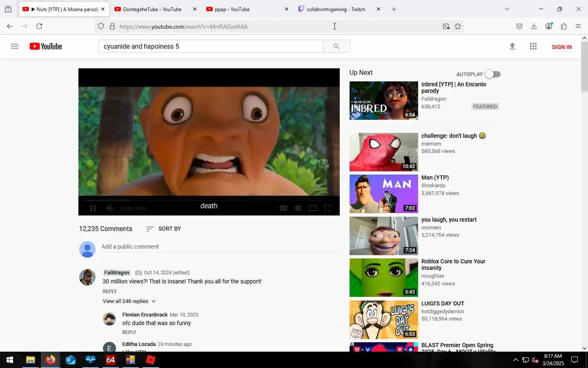The height and width of the screenshot is (368, 588).
Task: Open the player settings gear
Action: click(x=298, y=208)
